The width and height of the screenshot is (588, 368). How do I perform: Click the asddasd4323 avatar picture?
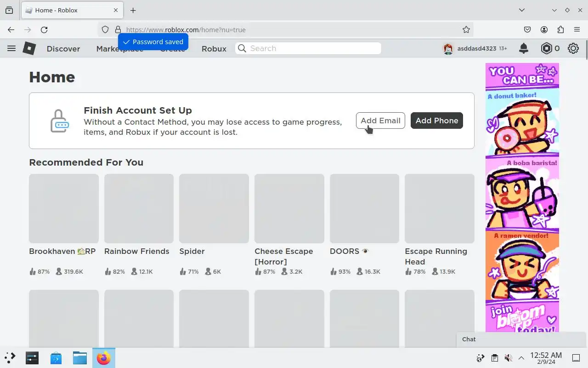tap(448, 48)
